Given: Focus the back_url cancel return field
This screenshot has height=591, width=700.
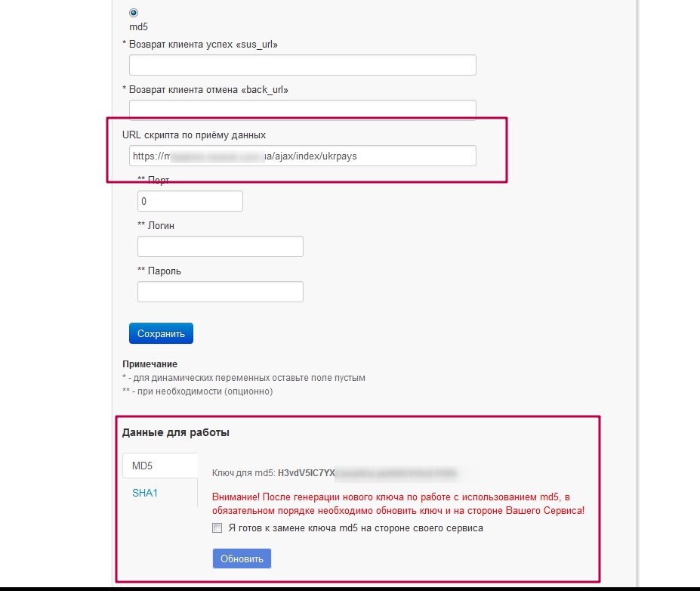Looking at the screenshot, I should pyautogui.click(x=302, y=110).
